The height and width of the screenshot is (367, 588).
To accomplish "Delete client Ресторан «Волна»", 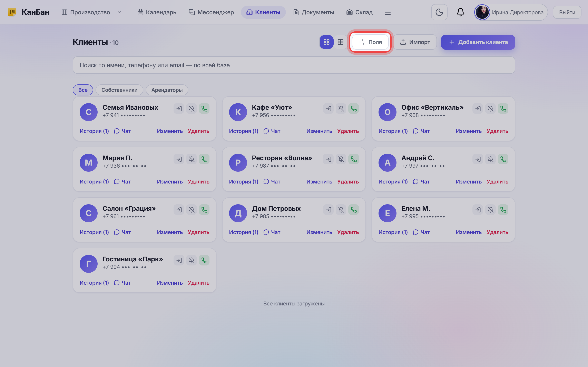I will click(348, 181).
